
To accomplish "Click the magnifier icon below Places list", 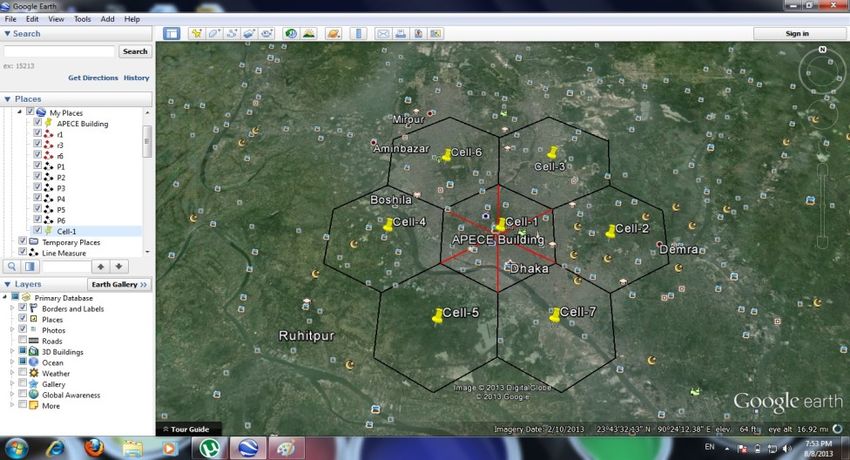I will 11,266.
